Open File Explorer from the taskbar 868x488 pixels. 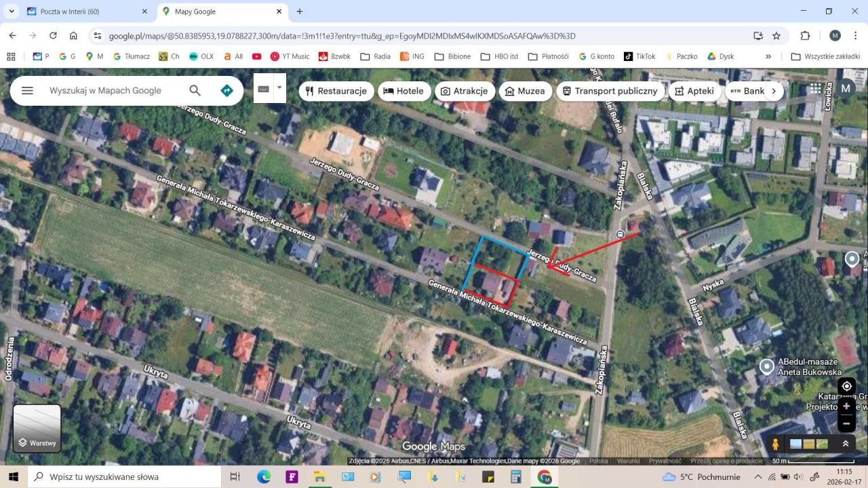pyautogui.click(x=319, y=476)
